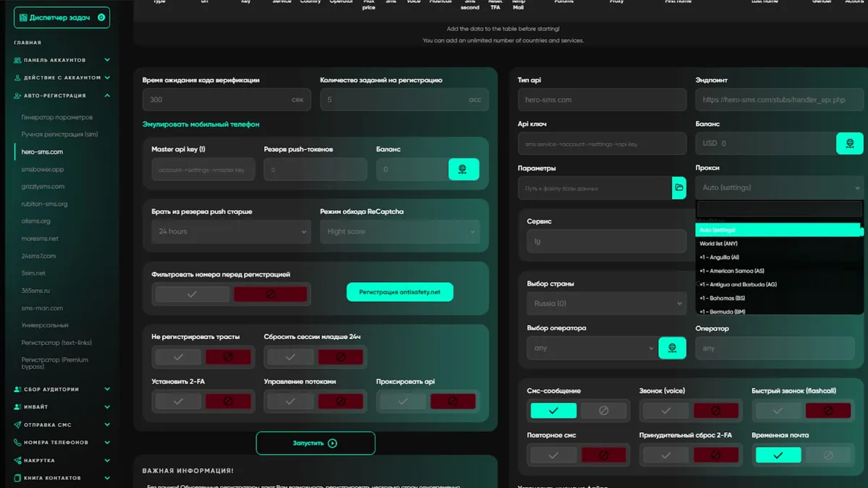Click the Номера телефонов sidebar icon

[x=17, y=442]
